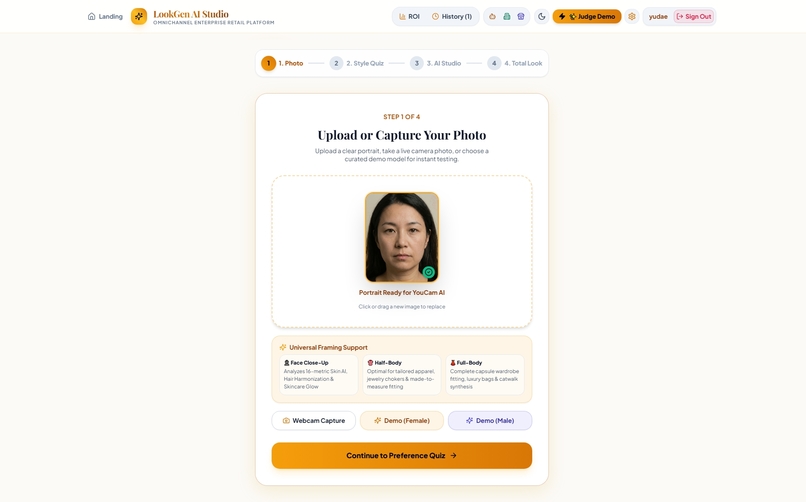Click the green channel icon in header
This screenshot has width=806, height=502.
(x=507, y=16)
